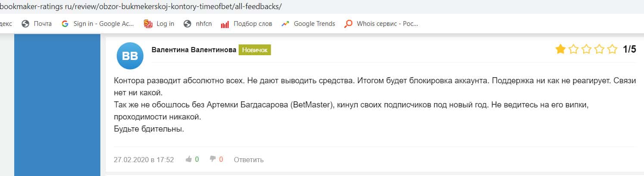Open the Почта bookmark
The height and width of the screenshot is (176, 644).
point(37,24)
